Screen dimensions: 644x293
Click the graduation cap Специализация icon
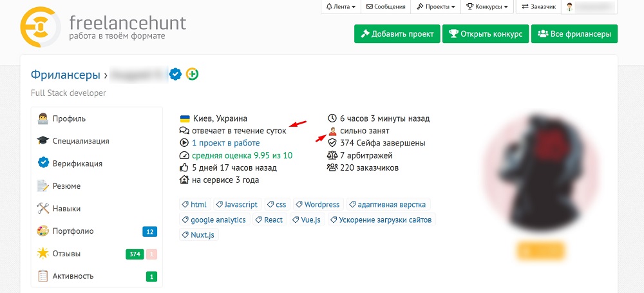point(43,141)
